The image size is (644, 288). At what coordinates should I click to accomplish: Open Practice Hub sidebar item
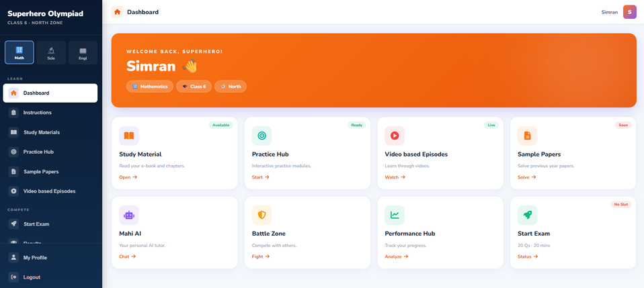click(50, 152)
